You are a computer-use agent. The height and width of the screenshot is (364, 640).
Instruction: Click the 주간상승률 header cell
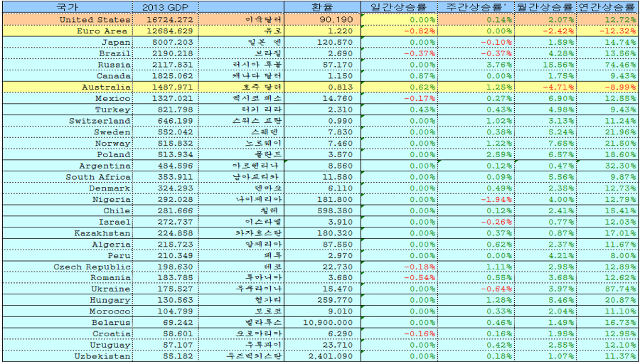pos(476,6)
